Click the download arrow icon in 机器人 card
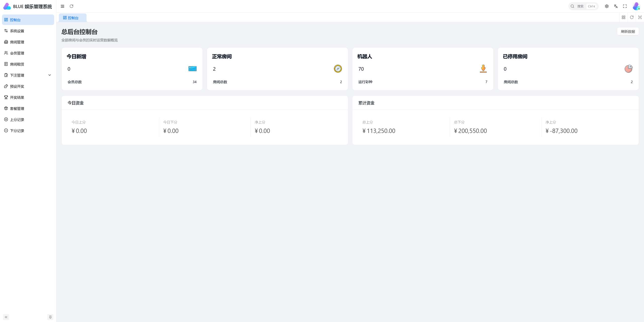The width and height of the screenshot is (644, 322). 483,69
